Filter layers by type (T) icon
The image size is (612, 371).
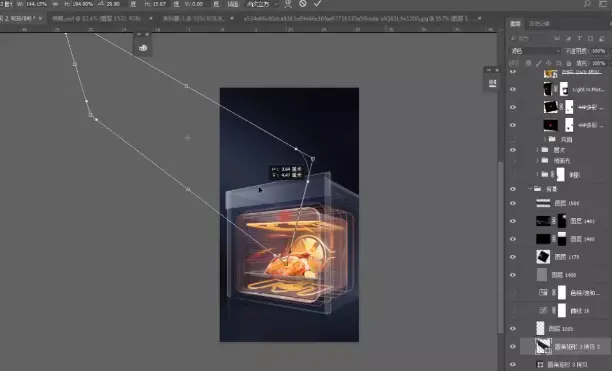click(x=579, y=38)
